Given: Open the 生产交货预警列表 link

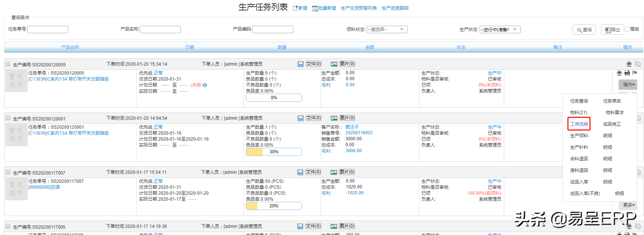Looking at the screenshot, I should pos(359,8).
